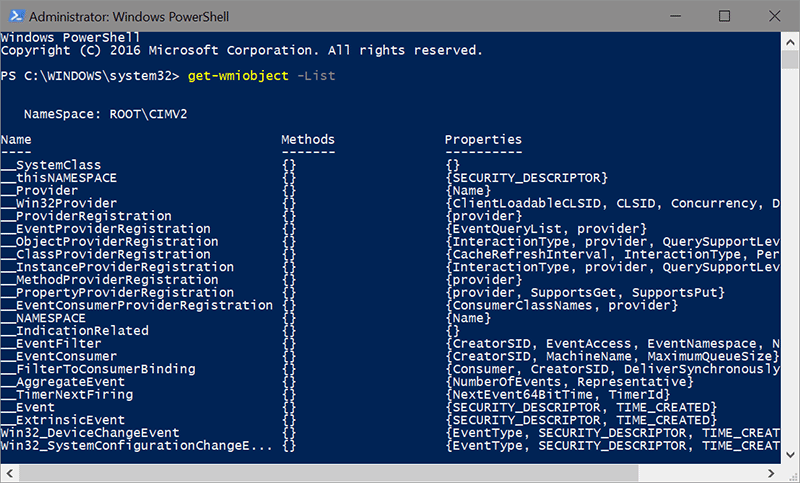Click the PS C:\WINDOWS\system32 prompt
The image size is (800, 483).
click(90, 76)
